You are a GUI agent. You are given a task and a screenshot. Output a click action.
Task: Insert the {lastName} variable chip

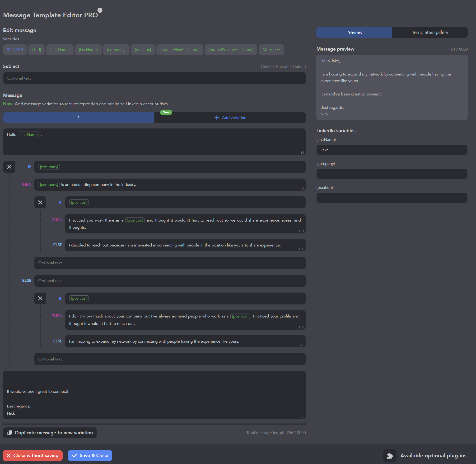click(x=88, y=50)
